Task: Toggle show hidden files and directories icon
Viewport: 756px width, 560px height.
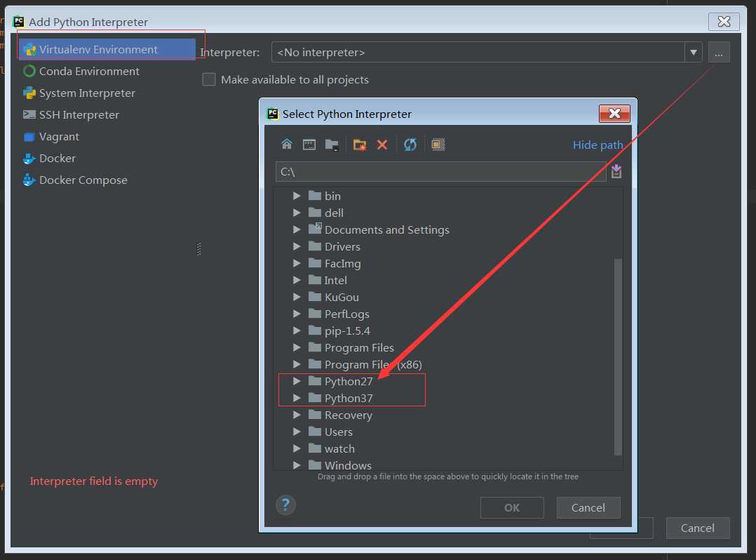Action: click(x=438, y=145)
